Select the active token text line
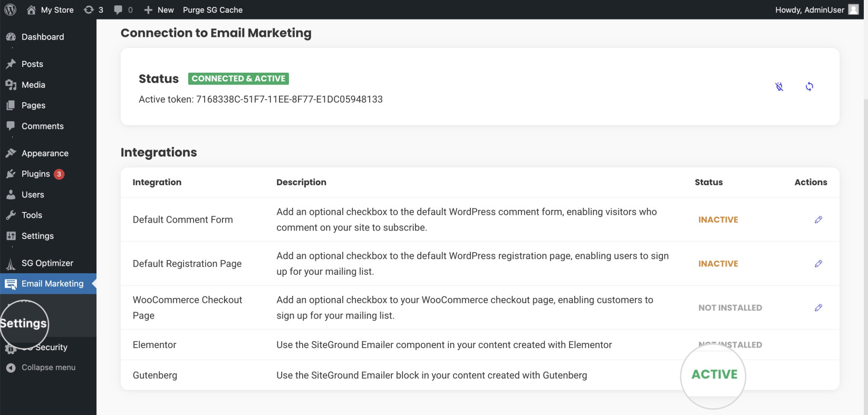This screenshot has height=415, width=868. tap(261, 99)
